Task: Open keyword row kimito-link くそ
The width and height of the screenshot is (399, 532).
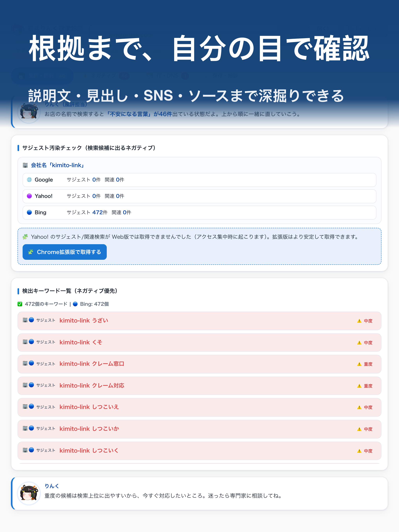Action: tap(199, 343)
